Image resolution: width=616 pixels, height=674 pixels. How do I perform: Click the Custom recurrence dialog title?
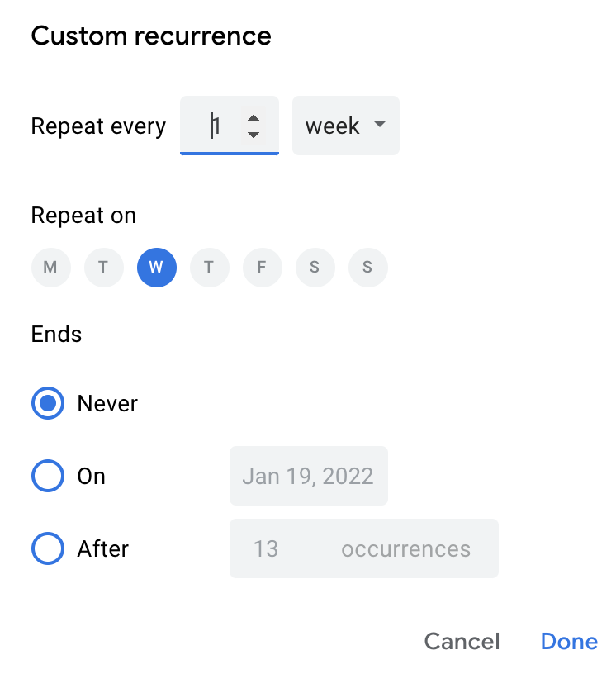151,36
